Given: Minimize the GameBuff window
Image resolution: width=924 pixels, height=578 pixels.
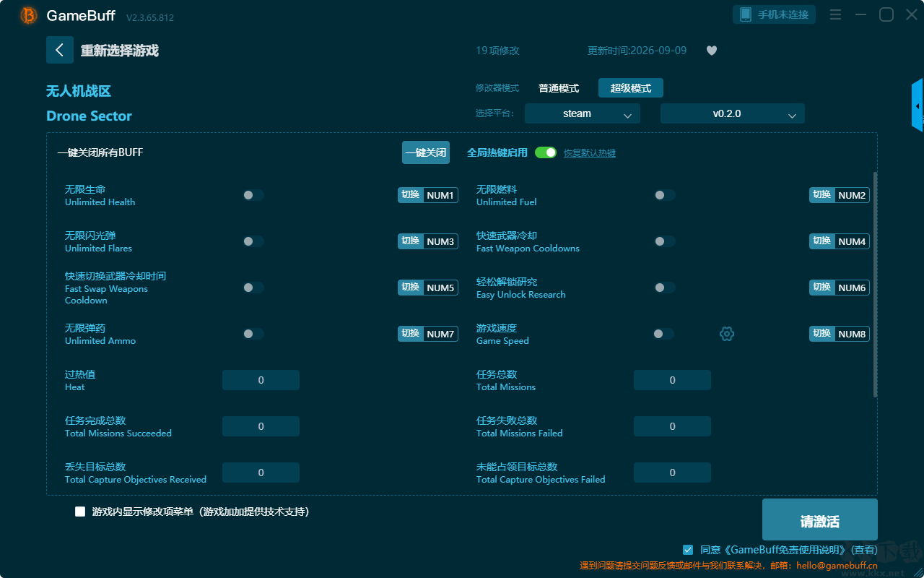Looking at the screenshot, I should (x=860, y=14).
